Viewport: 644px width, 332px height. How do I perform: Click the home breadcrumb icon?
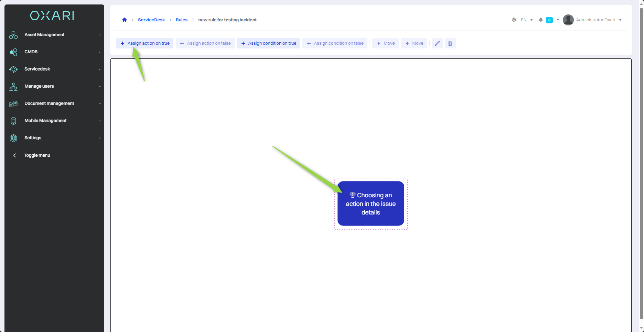(125, 20)
